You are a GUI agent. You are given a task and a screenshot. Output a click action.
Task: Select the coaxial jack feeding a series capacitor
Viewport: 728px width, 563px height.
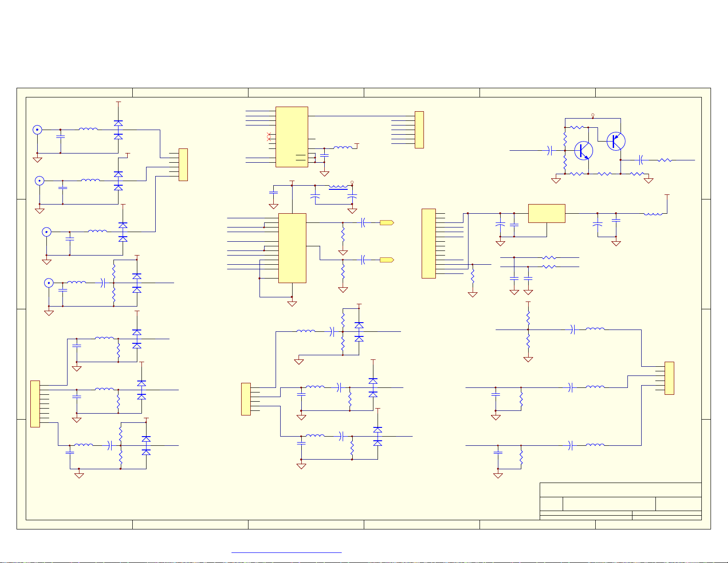pyautogui.click(x=49, y=283)
